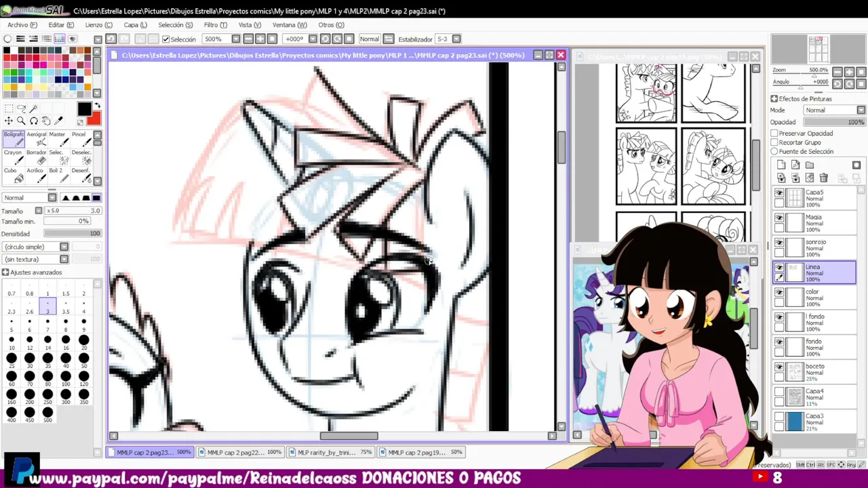Choose the Aerógrafo brush

(37, 139)
